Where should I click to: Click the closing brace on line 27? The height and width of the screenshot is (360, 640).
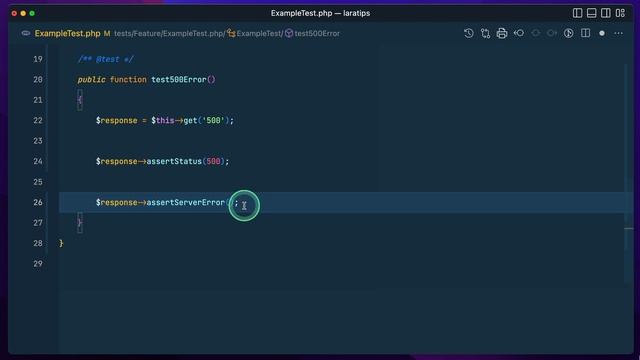pos(80,223)
